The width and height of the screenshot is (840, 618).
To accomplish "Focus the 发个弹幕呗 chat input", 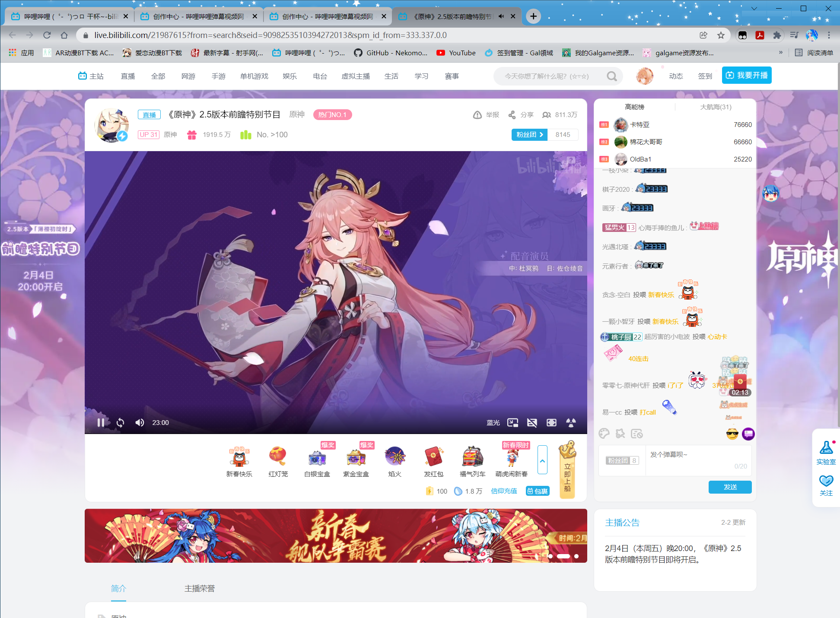I will (x=698, y=460).
